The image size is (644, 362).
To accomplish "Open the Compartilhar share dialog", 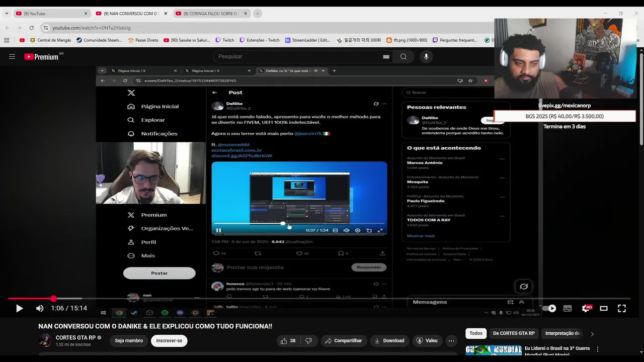I will 343,340.
